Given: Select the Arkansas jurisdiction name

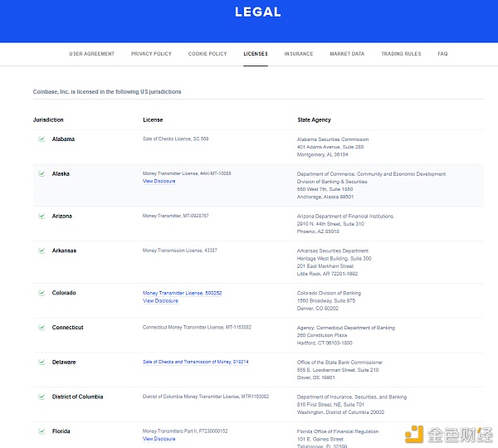Looking at the screenshot, I should pos(64,251).
